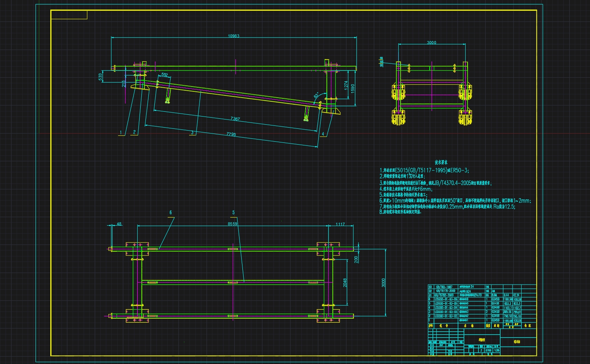This screenshot has width=590, height=364.
Task: Click part callout number 1
Action: pyautogui.click(x=121, y=132)
